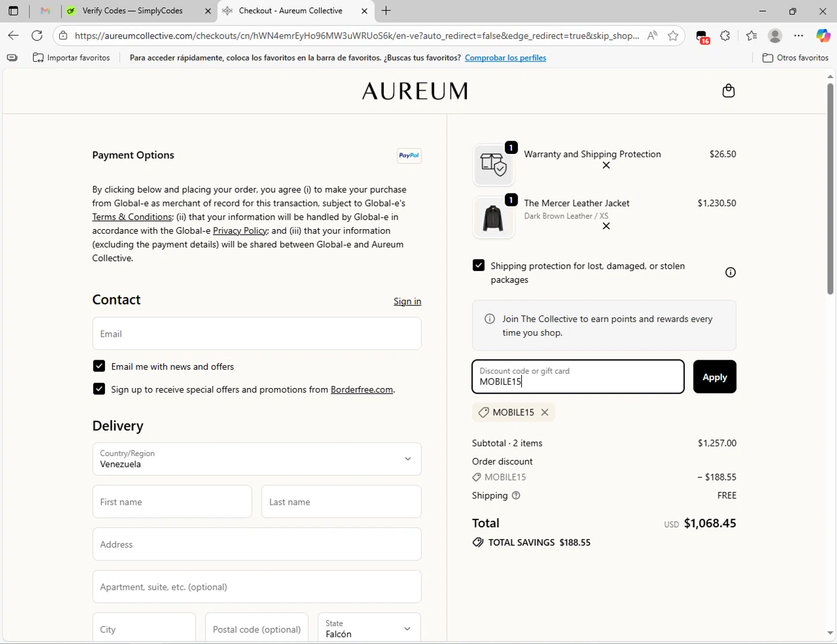Open browser Extensions puzzle icon
Screen dimensions: 837x644
[725, 36]
